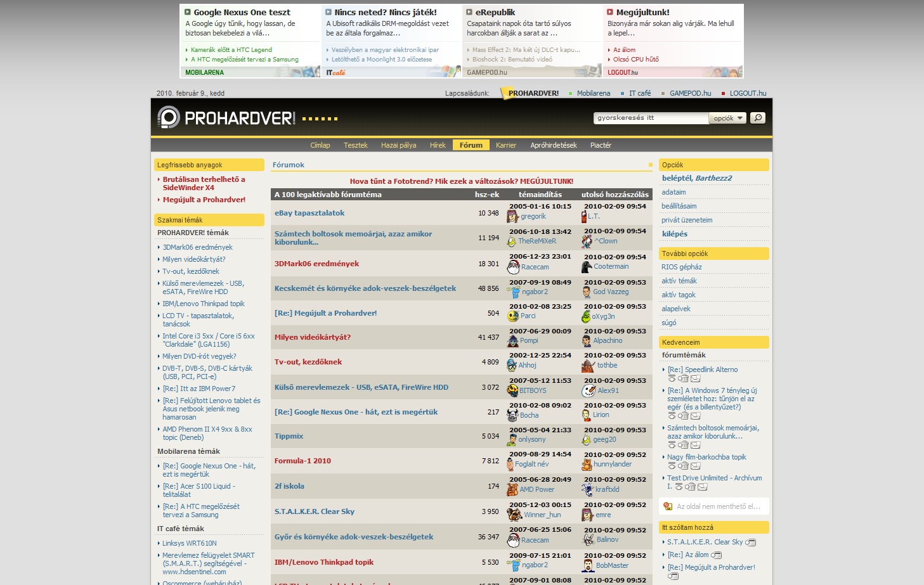
Task: Open 'LCD TV - tapasztalatok, tanácsok' in left sidebar
Action: [198, 320]
